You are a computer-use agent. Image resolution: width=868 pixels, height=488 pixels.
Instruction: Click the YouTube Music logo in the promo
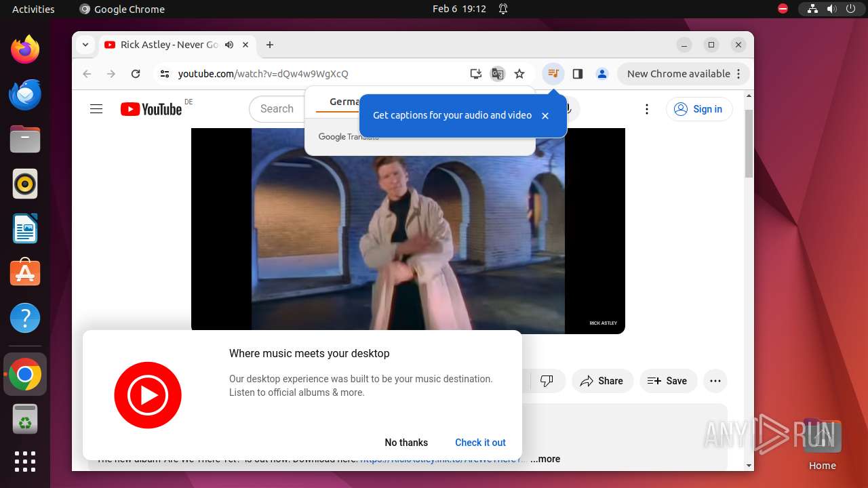148,395
